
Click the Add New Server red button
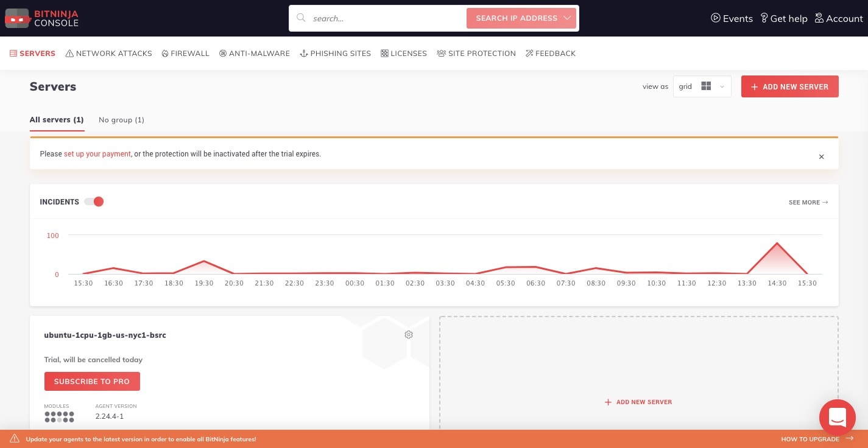click(x=789, y=86)
